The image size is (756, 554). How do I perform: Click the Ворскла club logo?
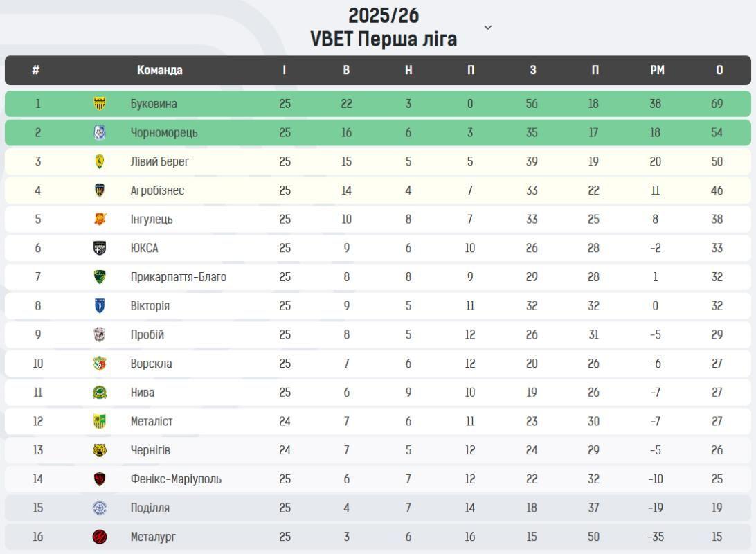[100, 364]
